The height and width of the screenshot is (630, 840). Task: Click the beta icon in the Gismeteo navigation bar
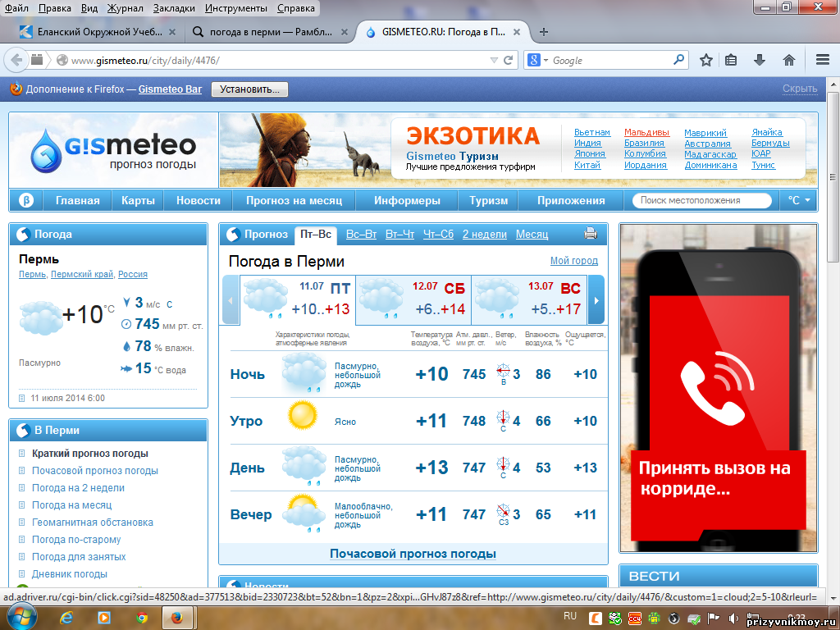[x=26, y=200]
